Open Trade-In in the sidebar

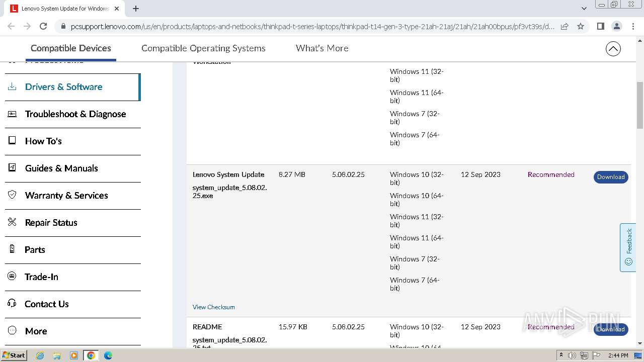[x=73, y=277]
